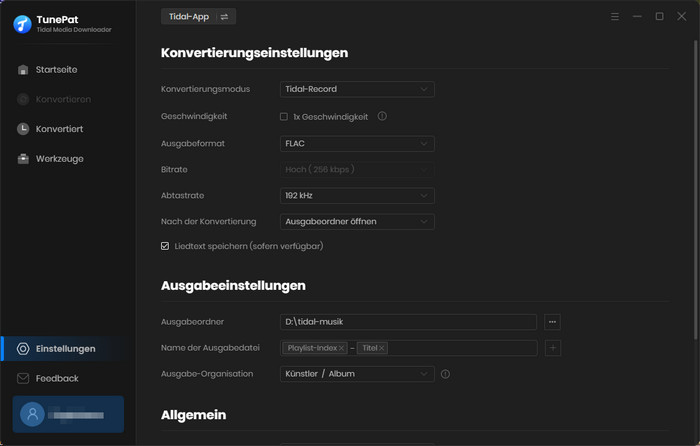This screenshot has width=700, height=446.
Task: Open the Ausgabeformat dropdown showing FLAC
Action: point(357,144)
